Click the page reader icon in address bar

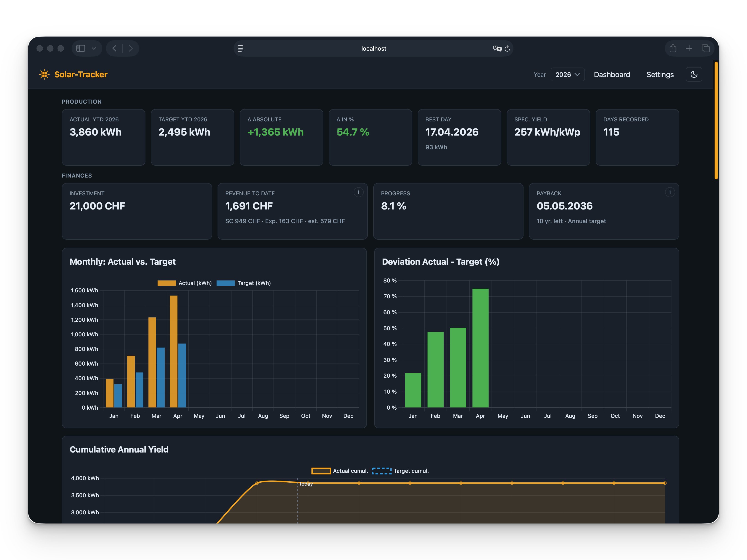pos(240,48)
